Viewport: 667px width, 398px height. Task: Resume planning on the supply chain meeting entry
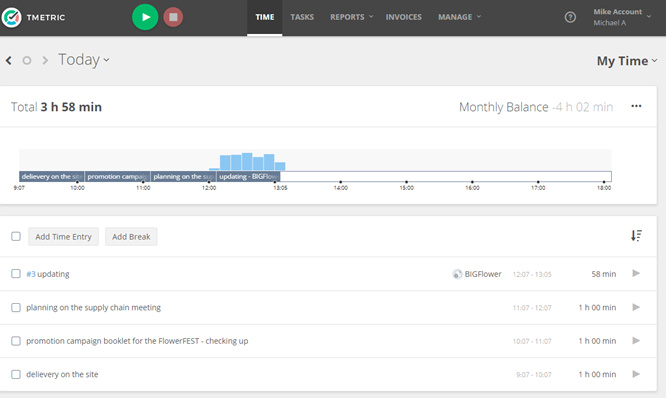pyautogui.click(x=636, y=307)
